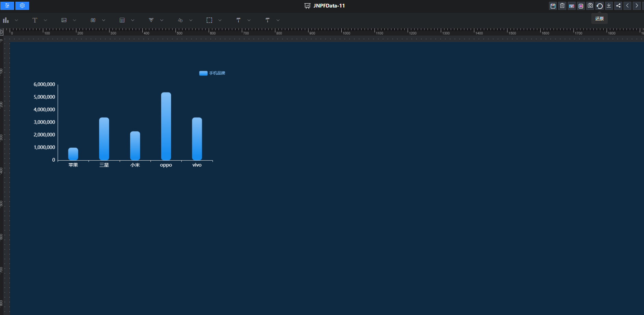This screenshot has height=315, width=644.
Task: Open the image component menu
Action: (x=64, y=20)
